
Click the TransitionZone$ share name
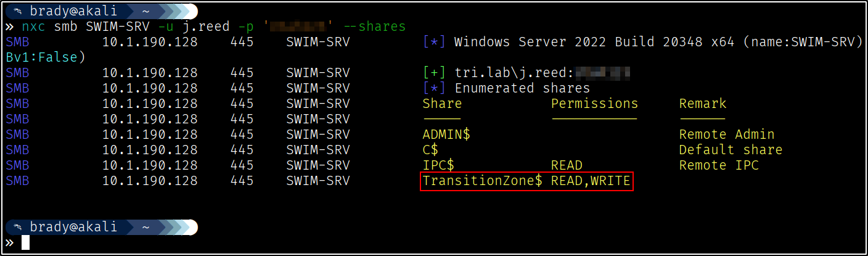point(482,181)
